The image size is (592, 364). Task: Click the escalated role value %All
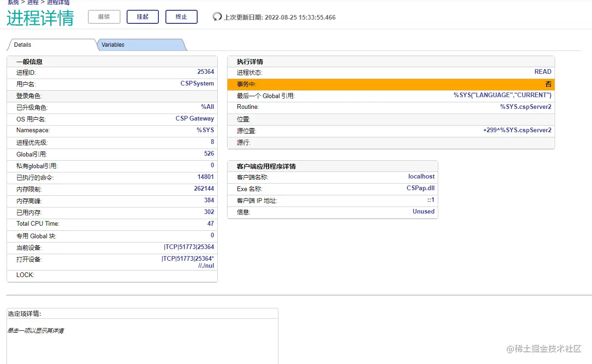(207, 107)
